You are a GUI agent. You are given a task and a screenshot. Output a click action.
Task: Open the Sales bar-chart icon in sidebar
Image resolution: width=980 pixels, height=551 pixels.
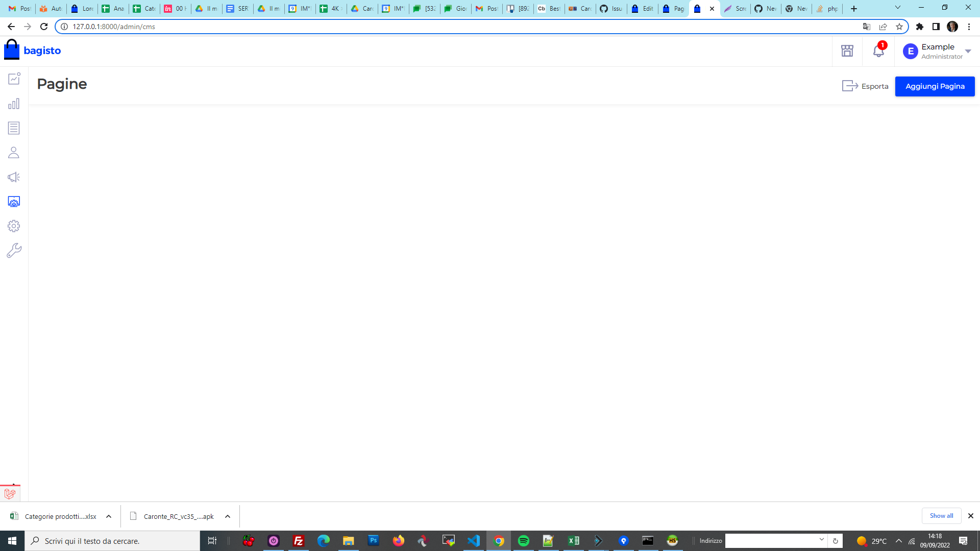[13, 104]
